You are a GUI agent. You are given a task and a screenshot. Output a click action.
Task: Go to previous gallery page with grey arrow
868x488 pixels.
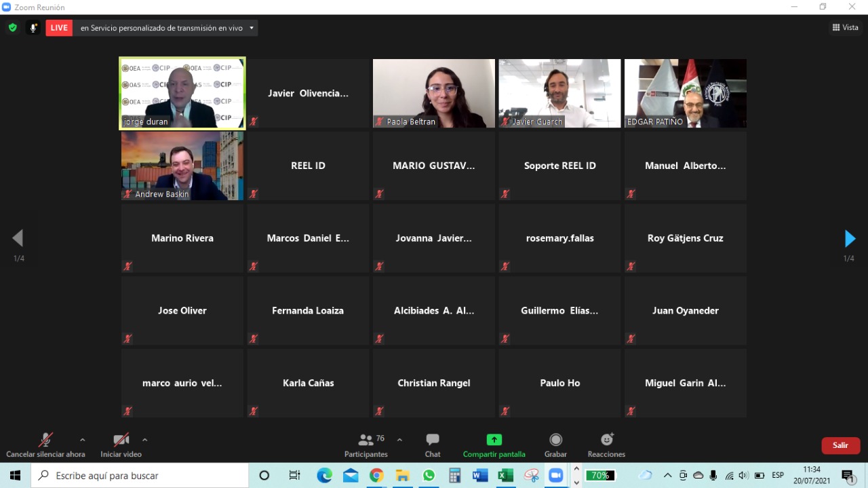18,238
